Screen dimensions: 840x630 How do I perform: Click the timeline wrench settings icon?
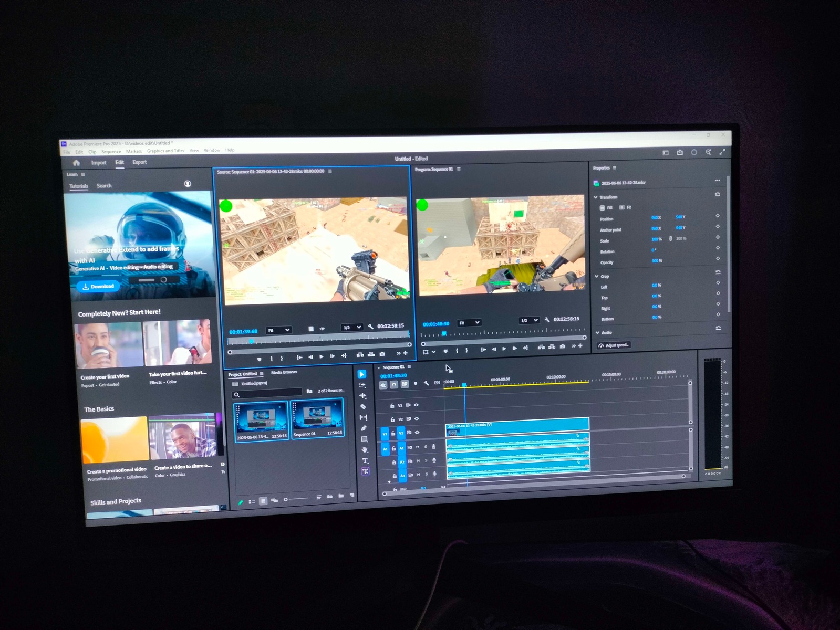pyautogui.click(x=426, y=384)
